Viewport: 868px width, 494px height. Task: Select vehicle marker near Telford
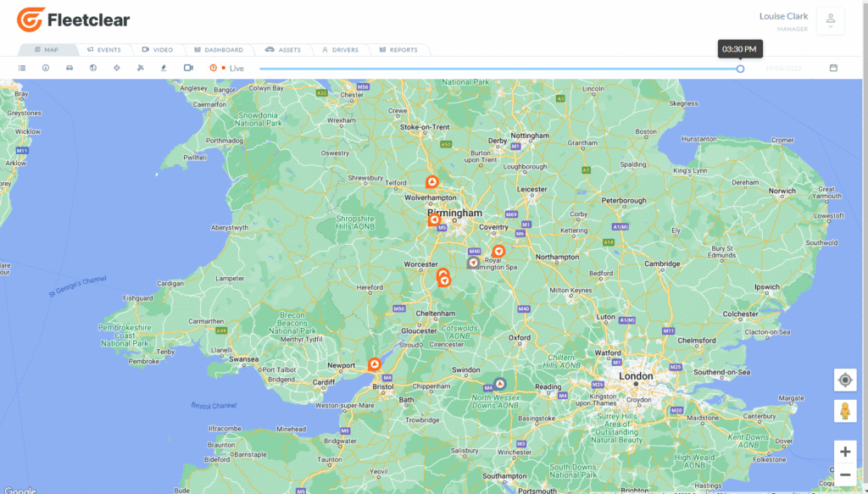pos(432,181)
